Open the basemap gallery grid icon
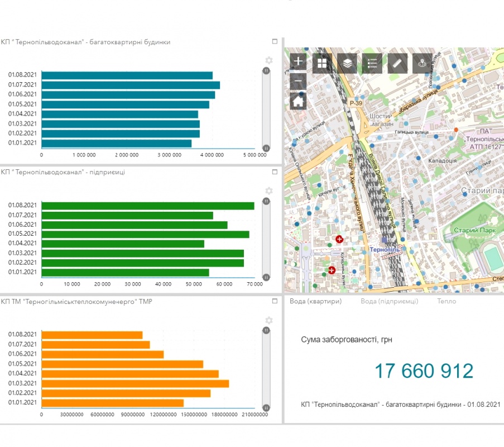504x447 pixels. (323, 64)
